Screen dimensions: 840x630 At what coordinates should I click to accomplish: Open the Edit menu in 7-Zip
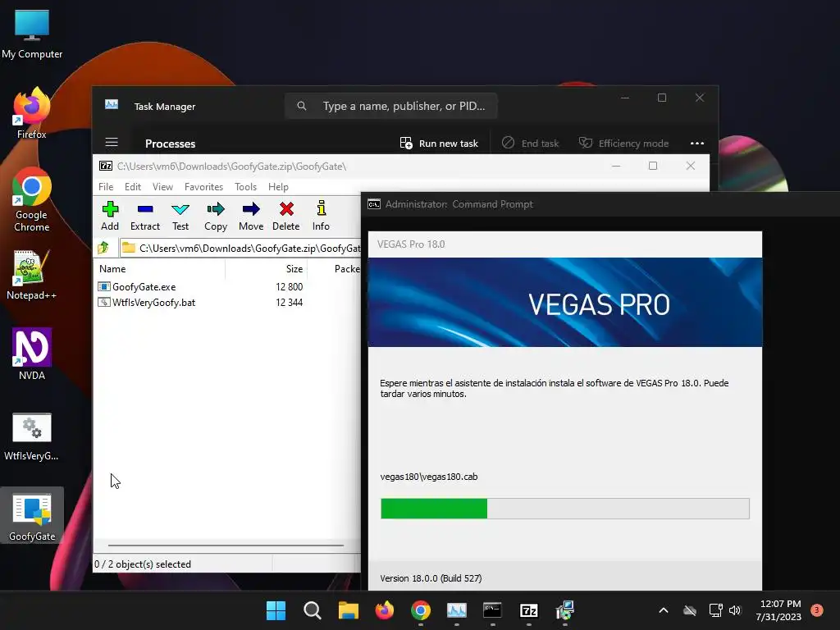[x=133, y=187]
